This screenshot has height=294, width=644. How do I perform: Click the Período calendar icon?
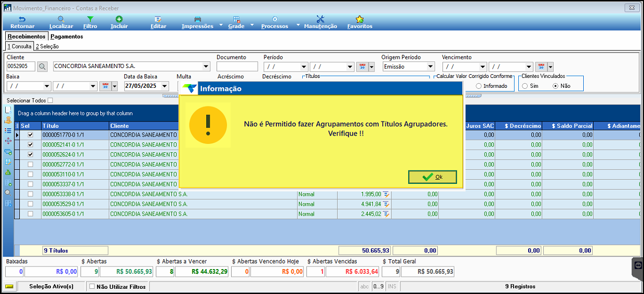(x=363, y=66)
